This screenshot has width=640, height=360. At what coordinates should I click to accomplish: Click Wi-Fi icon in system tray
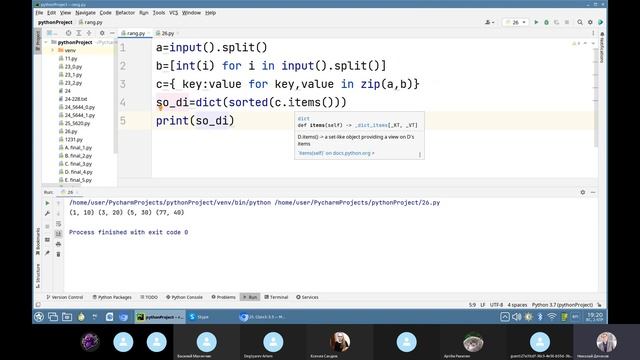click(x=552, y=317)
